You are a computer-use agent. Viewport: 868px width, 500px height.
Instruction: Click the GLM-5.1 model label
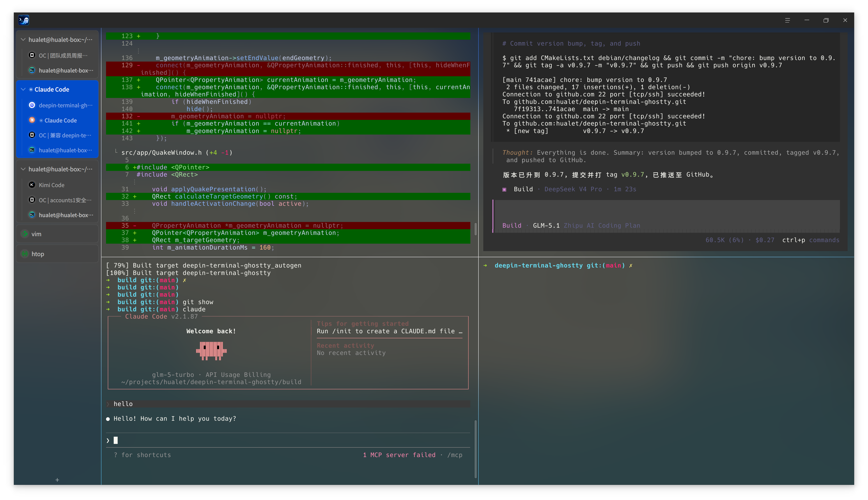tap(546, 226)
